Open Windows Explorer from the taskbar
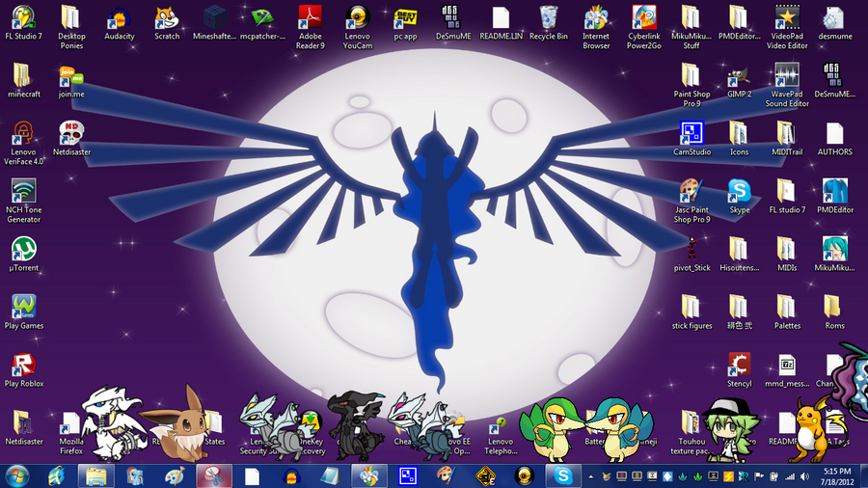 pos(95,475)
